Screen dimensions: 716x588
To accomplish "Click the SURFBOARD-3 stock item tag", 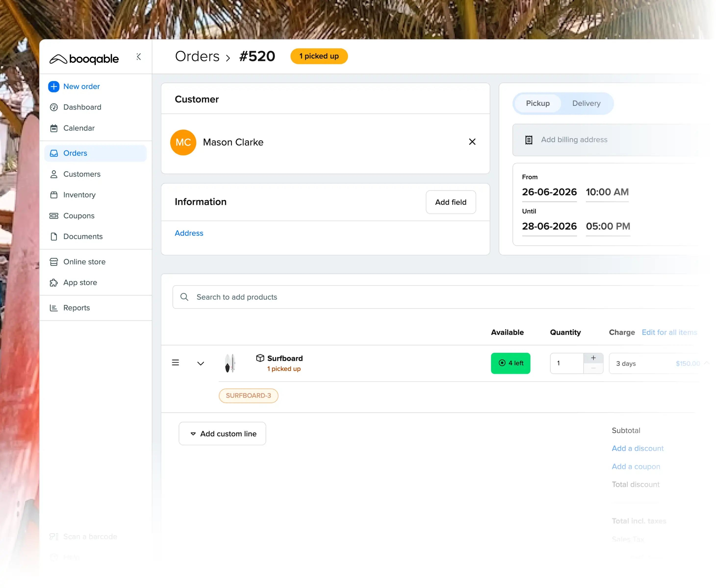I will [x=248, y=396].
